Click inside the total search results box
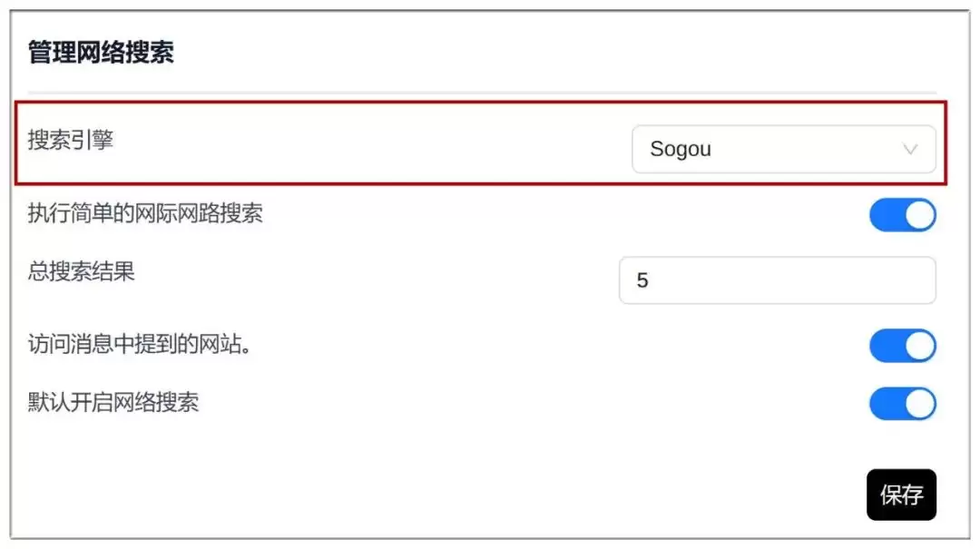The image size is (980, 549). [777, 280]
